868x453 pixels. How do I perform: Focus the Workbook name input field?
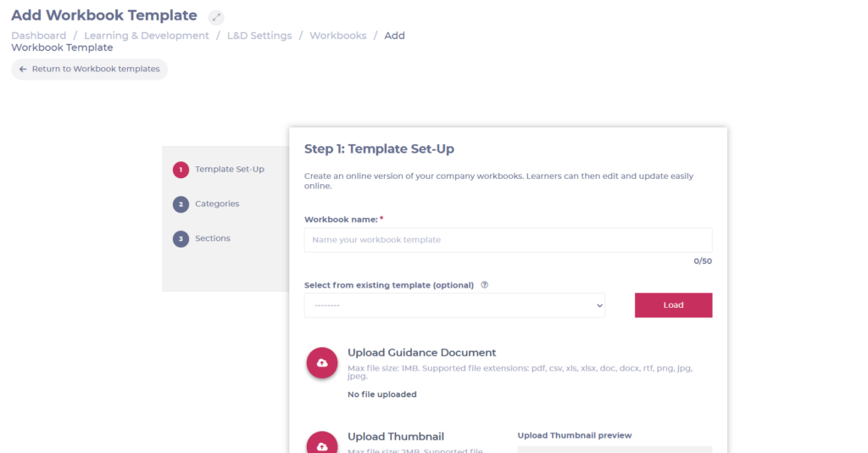(x=509, y=240)
